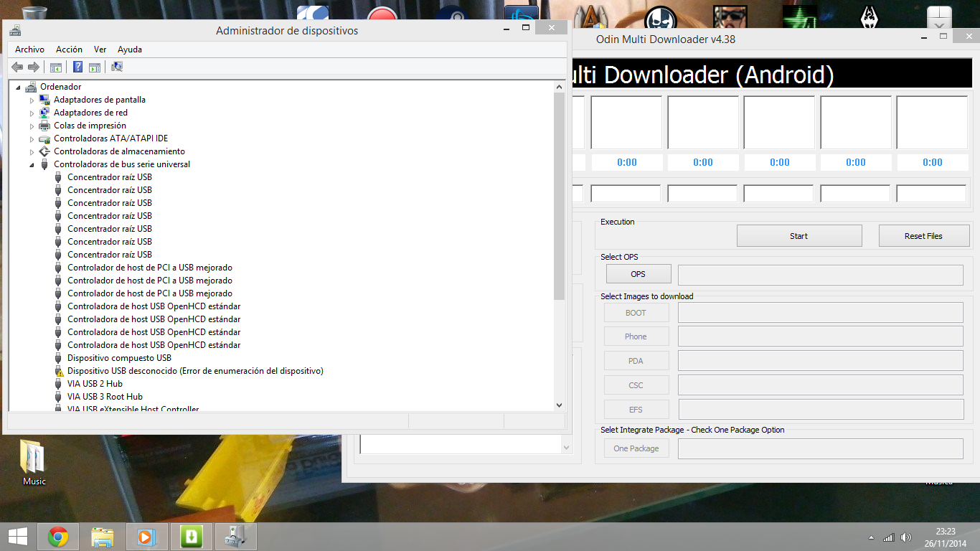The image size is (980, 551).
Task: Click the Device Manager scrollbar down arrow
Action: click(x=560, y=405)
